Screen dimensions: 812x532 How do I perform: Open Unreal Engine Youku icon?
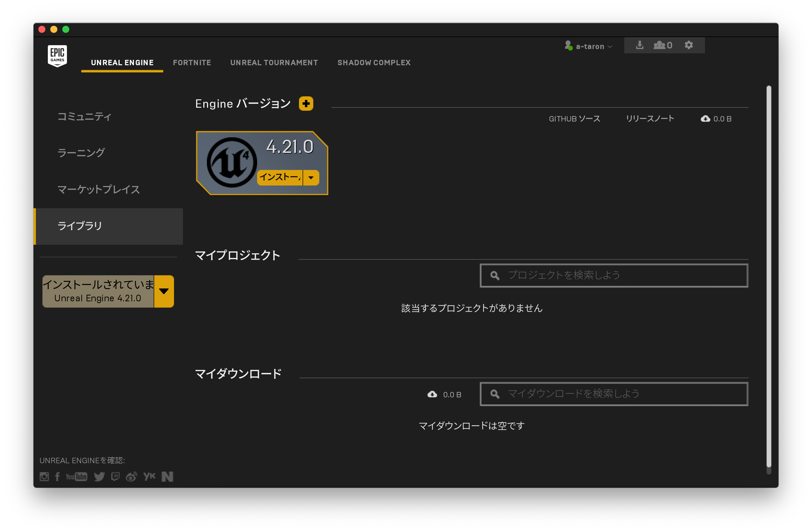[x=149, y=476]
